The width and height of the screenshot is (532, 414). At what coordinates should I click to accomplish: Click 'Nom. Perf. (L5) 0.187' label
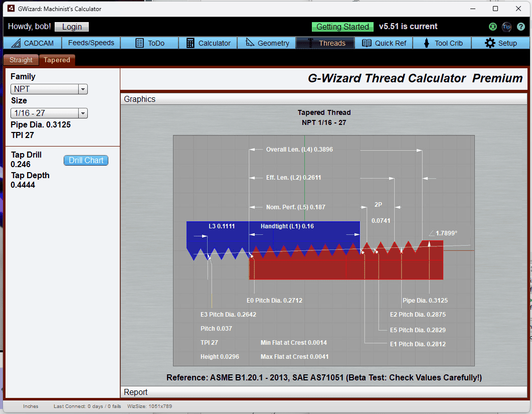click(x=295, y=207)
